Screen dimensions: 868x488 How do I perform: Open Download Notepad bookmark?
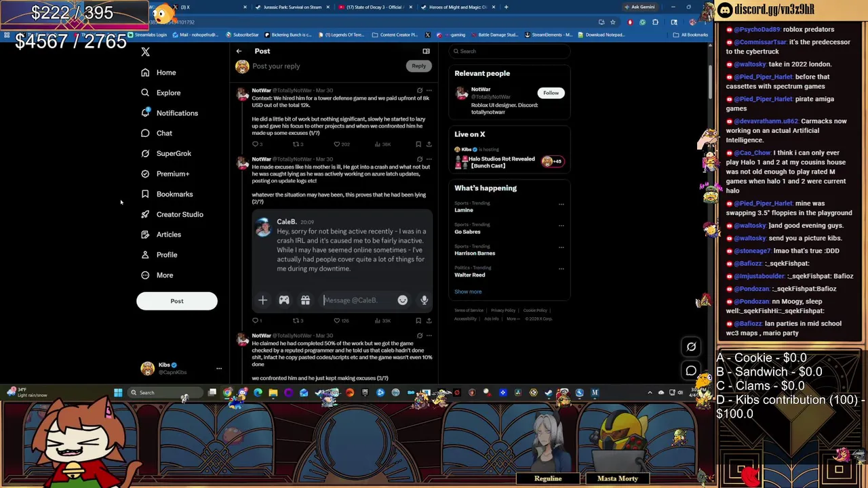[601, 35]
